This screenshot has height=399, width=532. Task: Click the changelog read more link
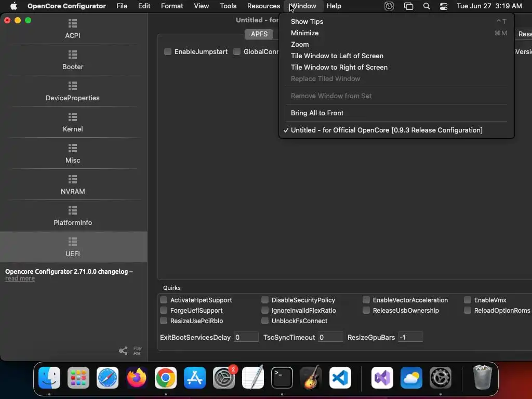click(20, 278)
